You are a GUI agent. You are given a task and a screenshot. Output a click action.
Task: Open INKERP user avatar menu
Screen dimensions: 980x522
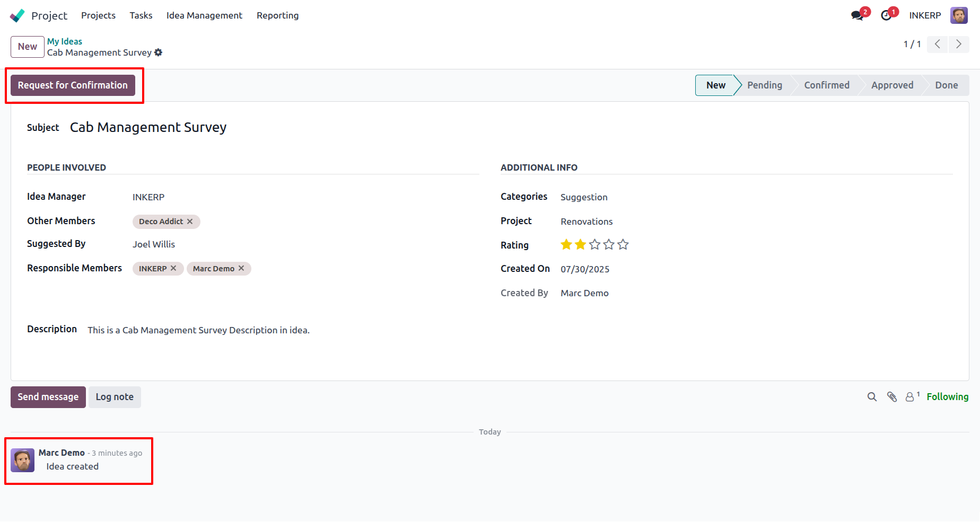tap(959, 15)
